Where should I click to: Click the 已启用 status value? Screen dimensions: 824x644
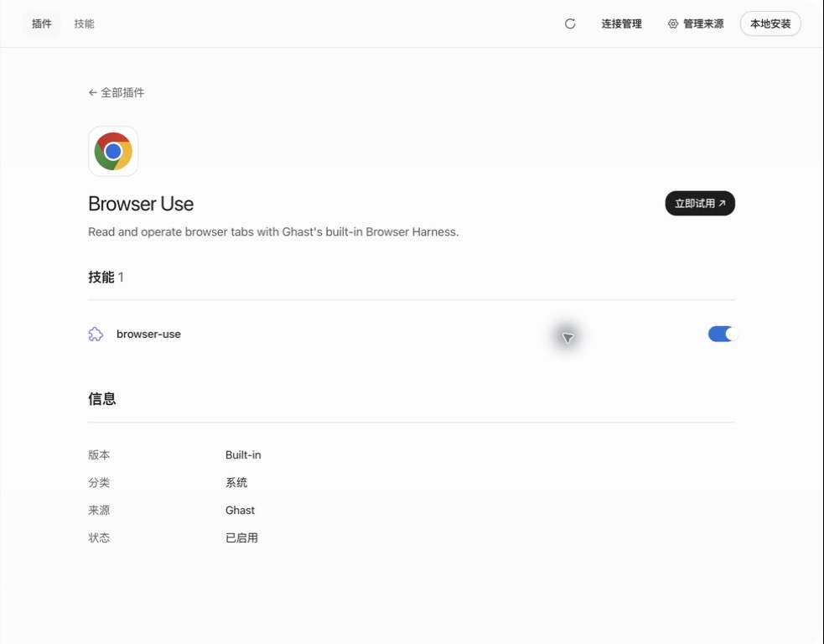click(x=241, y=538)
